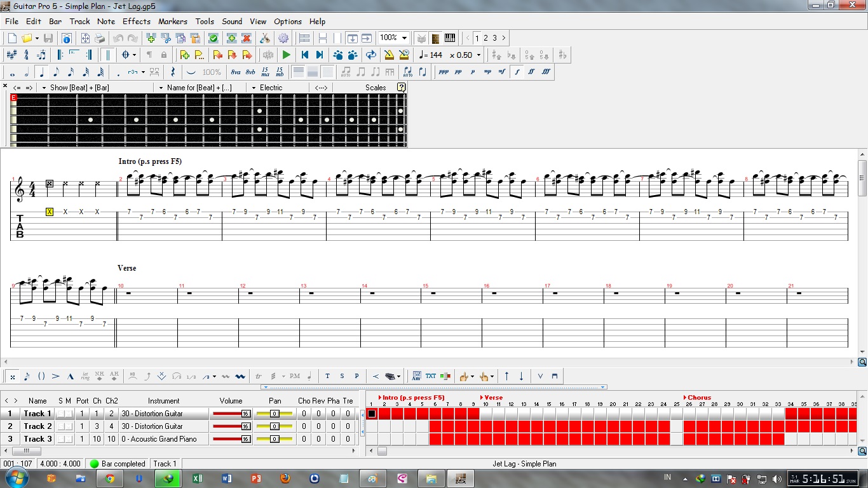The image size is (868, 488).
Task: Start playback with the green Play button
Action: [x=286, y=55]
